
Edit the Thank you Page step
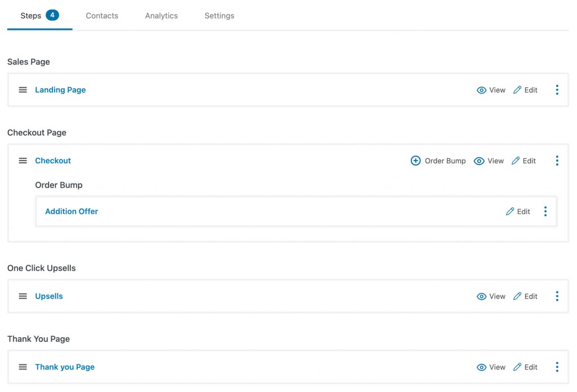coord(525,367)
